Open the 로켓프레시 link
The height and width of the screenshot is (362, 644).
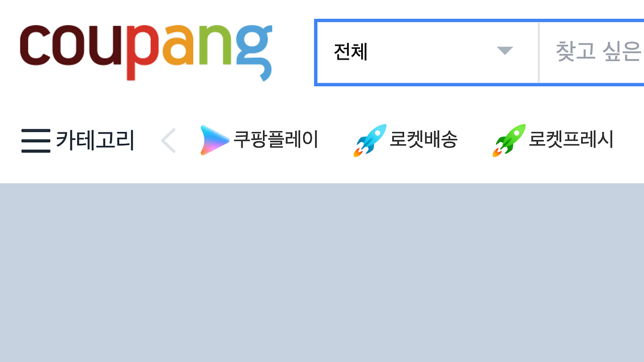point(553,141)
